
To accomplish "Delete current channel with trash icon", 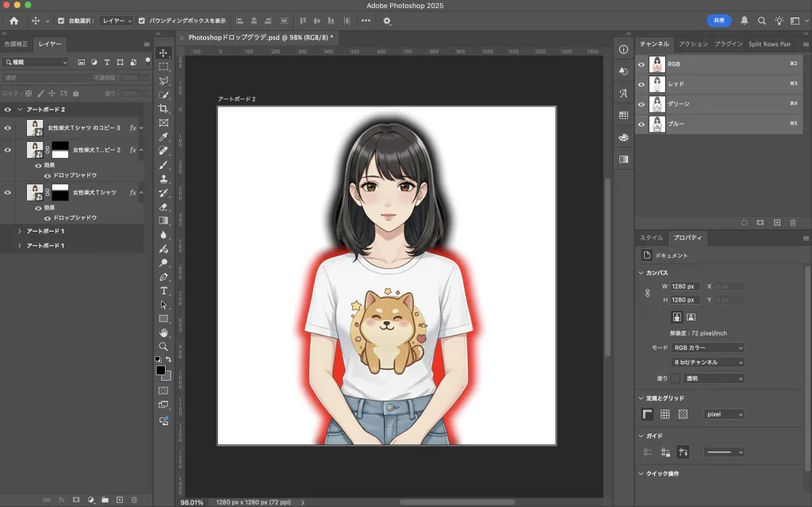I will [791, 223].
